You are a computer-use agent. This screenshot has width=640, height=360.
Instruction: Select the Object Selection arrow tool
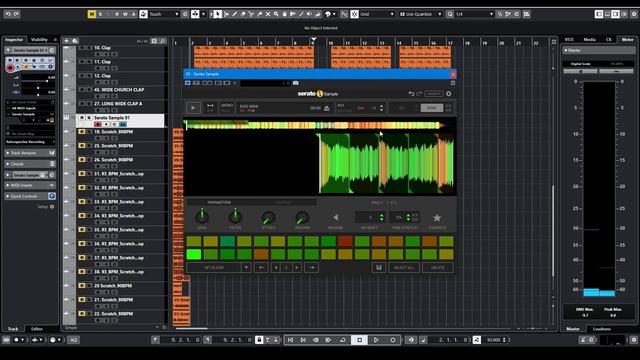pyautogui.click(x=218, y=14)
